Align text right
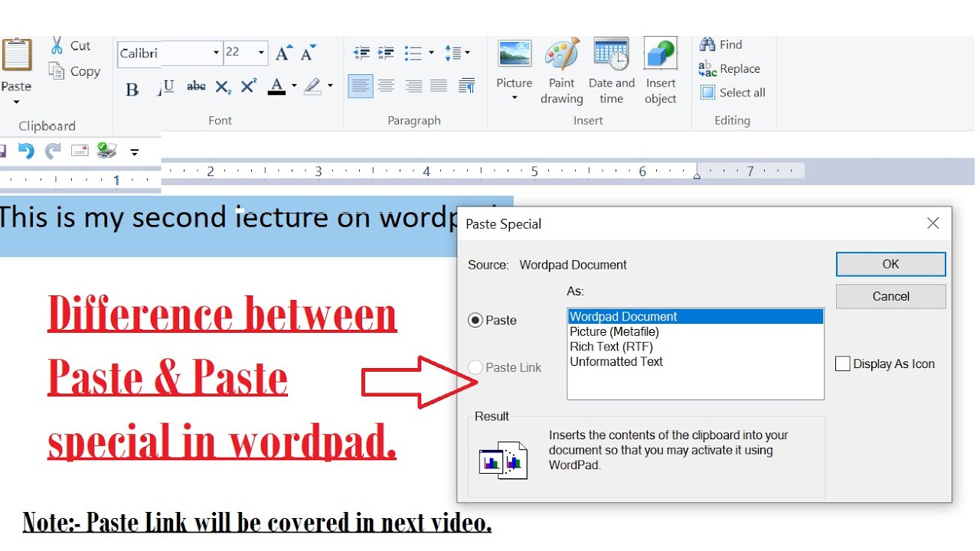The width and height of the screenshot is (980, 551). [x=413, y=86]
